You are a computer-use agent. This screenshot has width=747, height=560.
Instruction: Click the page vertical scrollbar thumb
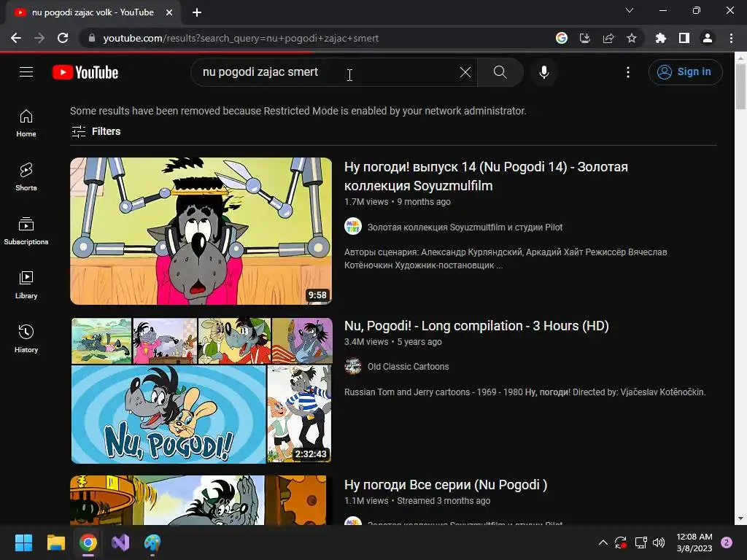click(x=740, y=86)
